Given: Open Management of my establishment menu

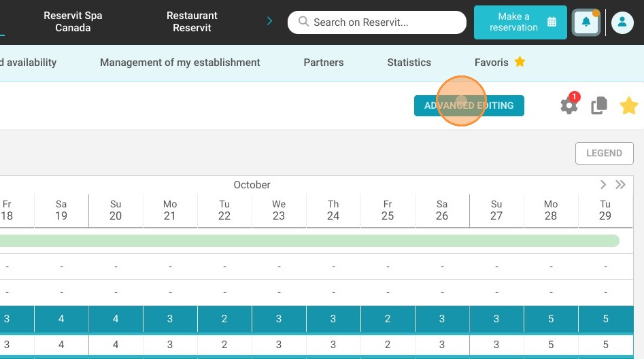Looking at the screenshot, I should pyautogui.click(x=180, y=63).
